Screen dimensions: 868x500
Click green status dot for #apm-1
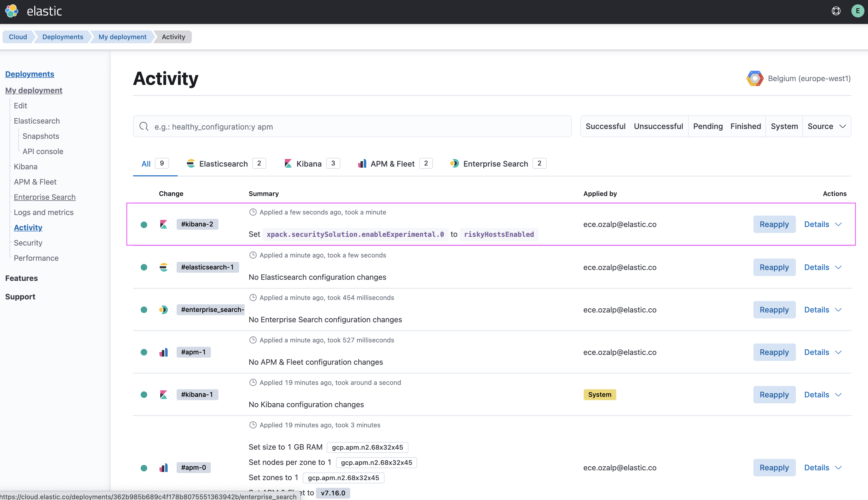[144, 352]
